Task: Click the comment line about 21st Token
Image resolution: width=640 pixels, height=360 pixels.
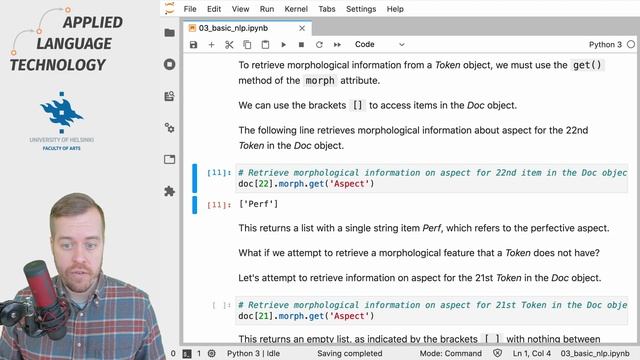Action: 433,305
